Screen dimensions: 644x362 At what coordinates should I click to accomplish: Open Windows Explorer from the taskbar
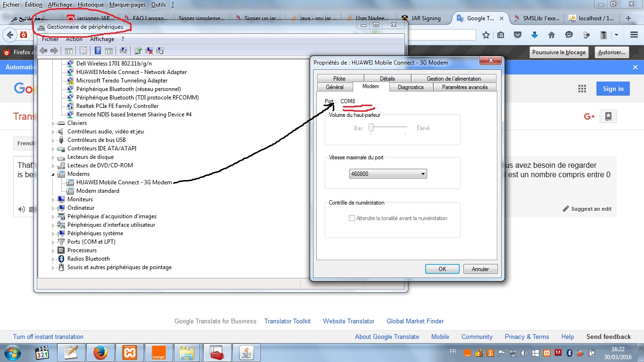coord(187,353)
